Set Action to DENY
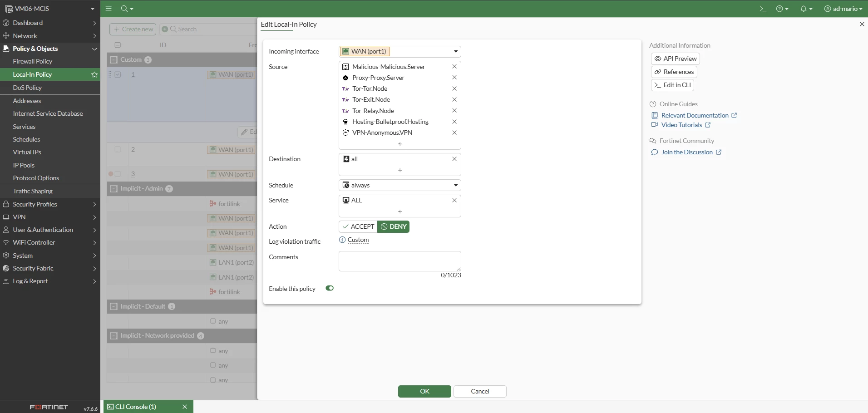Screen dimensions: 868x413 click(394, 226)
